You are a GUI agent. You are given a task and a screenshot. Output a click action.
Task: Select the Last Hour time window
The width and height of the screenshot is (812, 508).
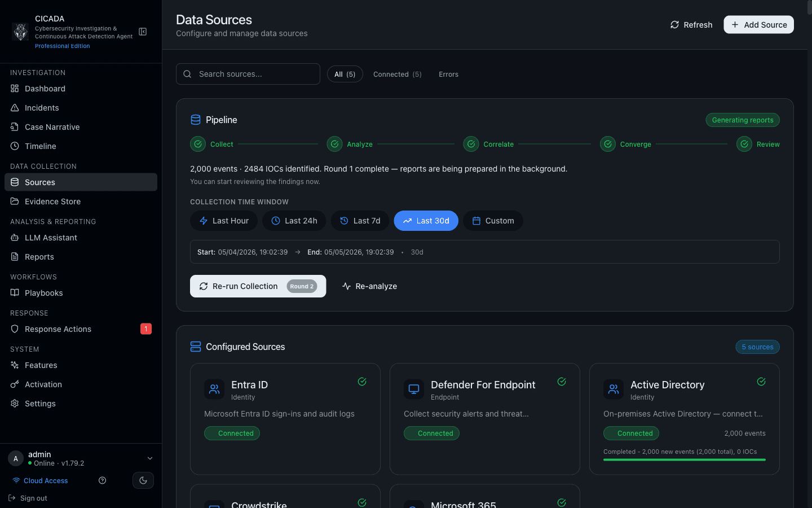pyautogui.click(x=224, y=221)
